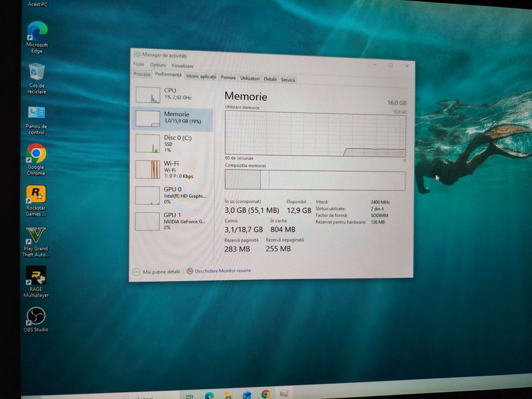Screen dimensions: 532x399
Task: Switch to the Servicii tab
Action: click(288, 80)
